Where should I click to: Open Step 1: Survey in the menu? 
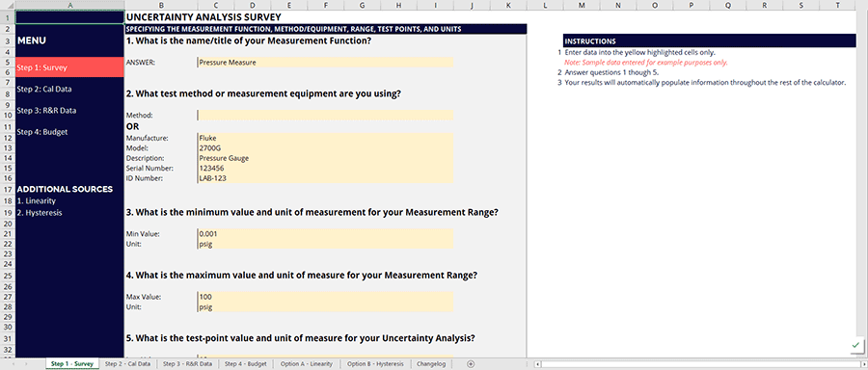click(69, 67)
